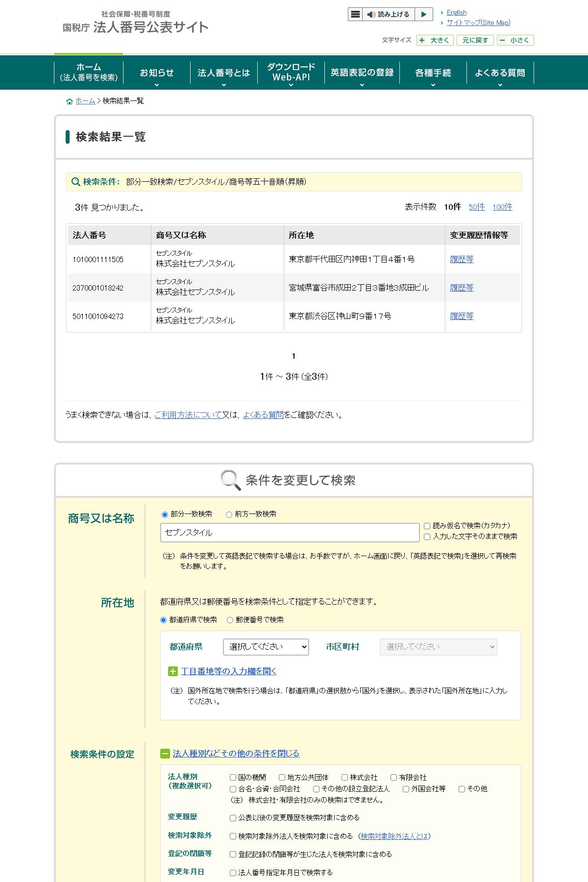Check the 合名・合資・合同会社 checkbox
This screenshot has width=588, height=882.
[x=233, y=789]
